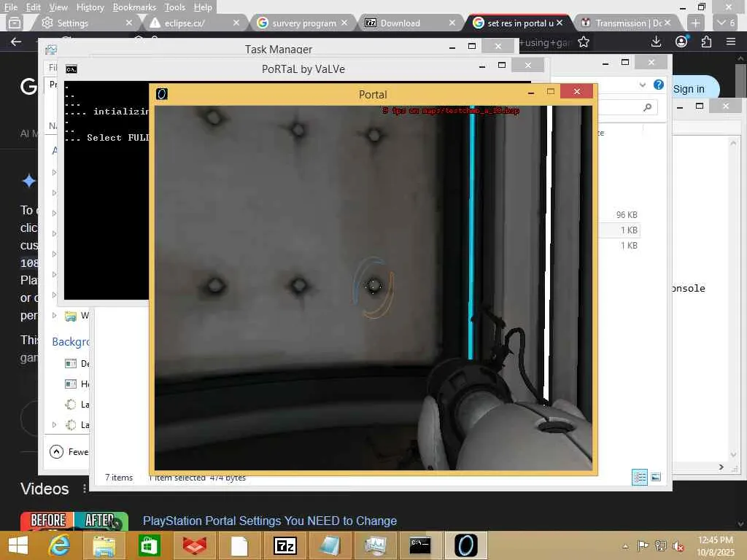Viewport: 747px width, 560px height.
Task: Click the Firefox View icon beside the tabs
Action: [15, 23]
